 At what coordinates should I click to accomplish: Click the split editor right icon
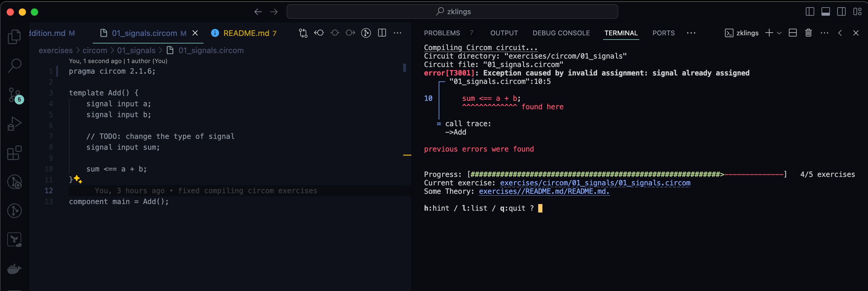(x=382, y=33)
